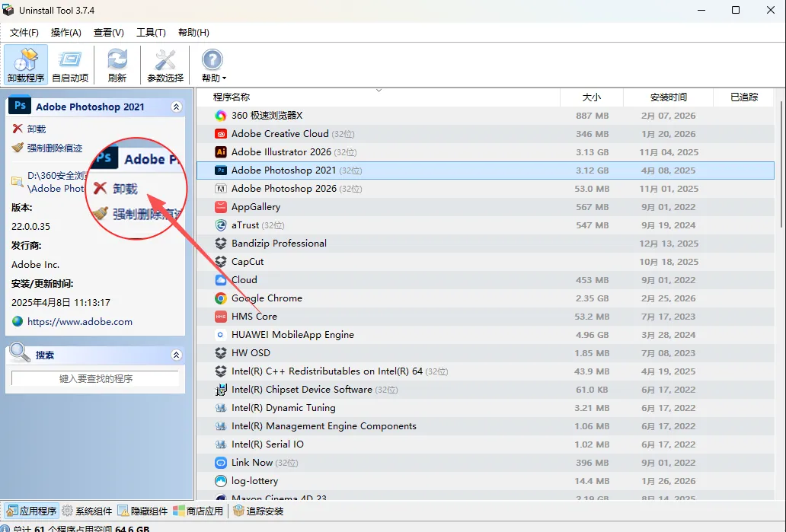Screen dimensions: 786x532
Task: Click the 3.13 GB size cell
Action: click(592, 152)
